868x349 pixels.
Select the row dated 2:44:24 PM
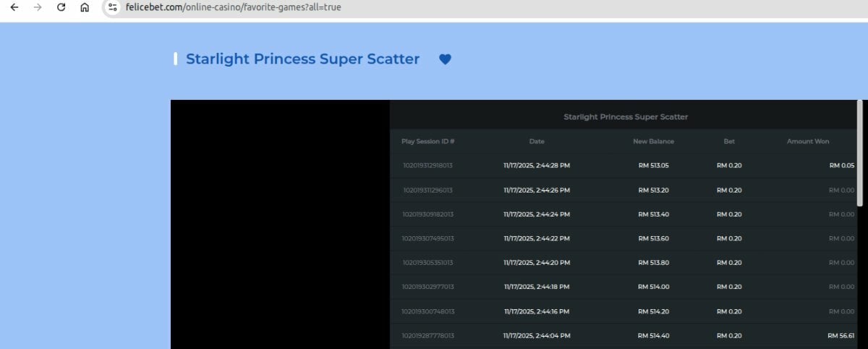pyautogui.click(x=537, y=214)
